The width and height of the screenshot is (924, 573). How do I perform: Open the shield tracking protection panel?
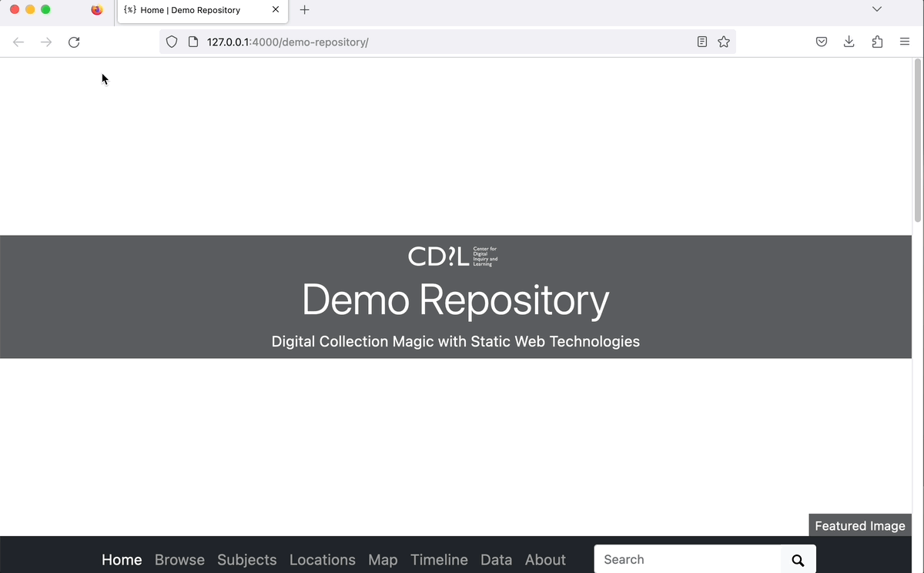point(171,42)
